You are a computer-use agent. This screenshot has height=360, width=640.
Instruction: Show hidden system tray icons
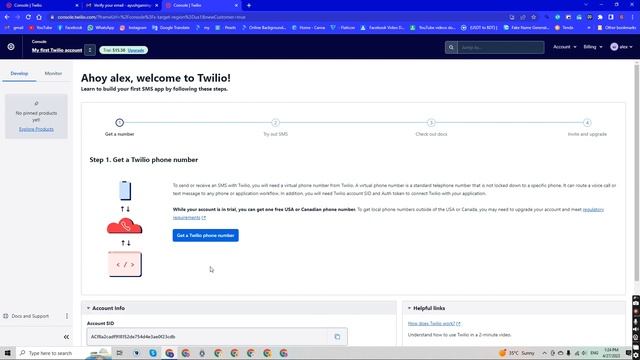click(544, 353)
